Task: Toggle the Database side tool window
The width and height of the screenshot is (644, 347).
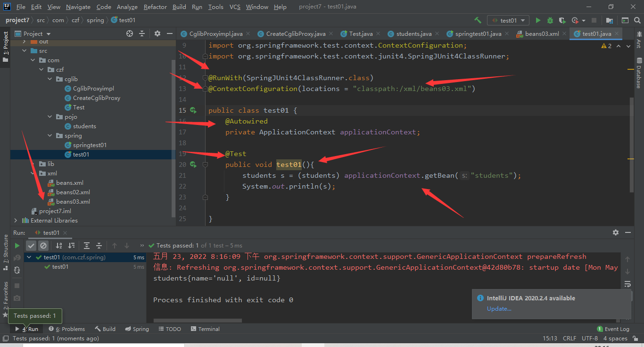Action: [x=639, y=73]
